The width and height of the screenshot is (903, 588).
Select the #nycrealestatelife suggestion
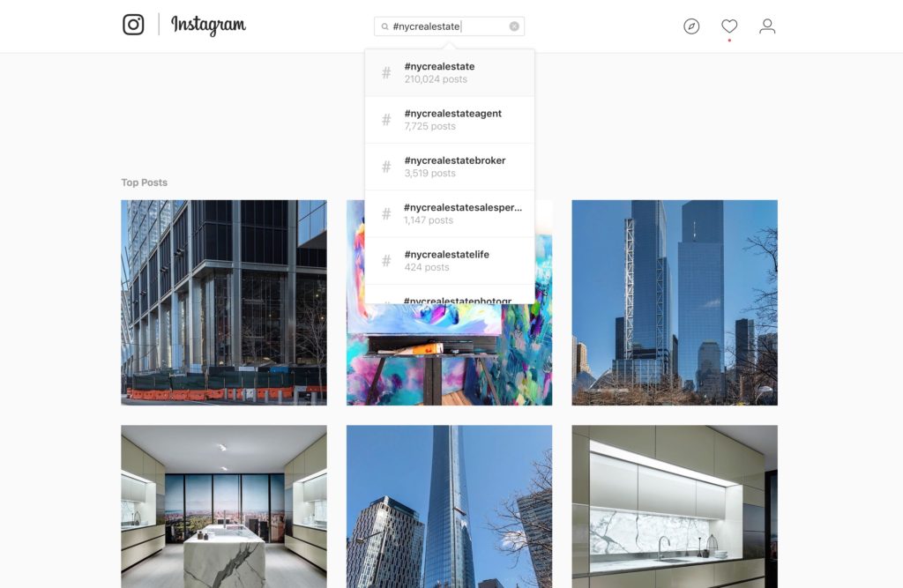coord(450,261)
